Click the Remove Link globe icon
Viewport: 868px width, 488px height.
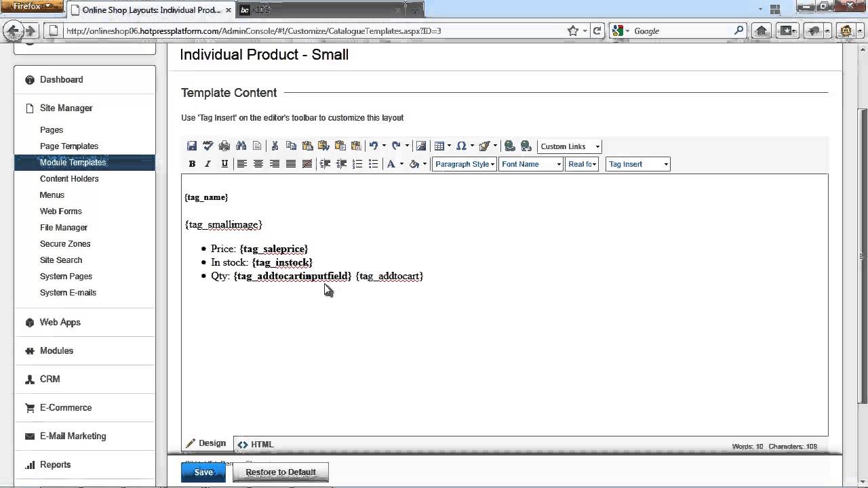[x=526, y=146]
